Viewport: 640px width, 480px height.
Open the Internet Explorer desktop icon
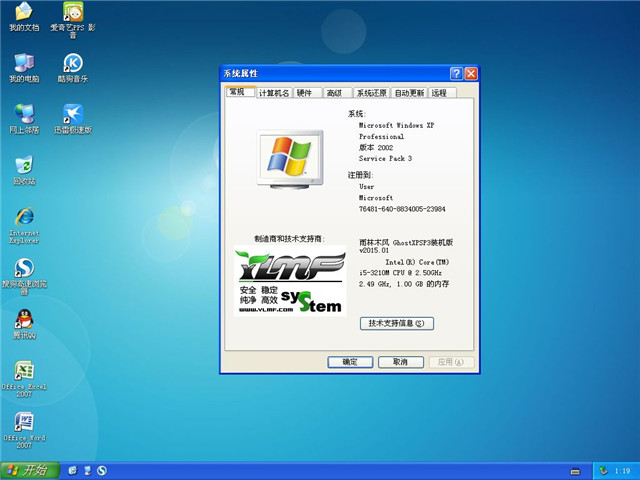click(24, 225)
